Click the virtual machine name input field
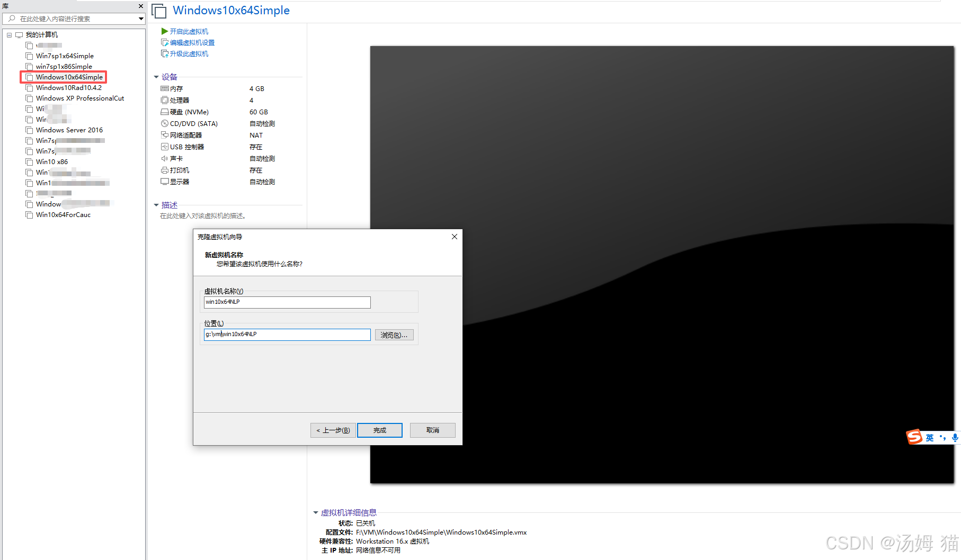This screenshot has height=560, width=961. click(287, 302)
